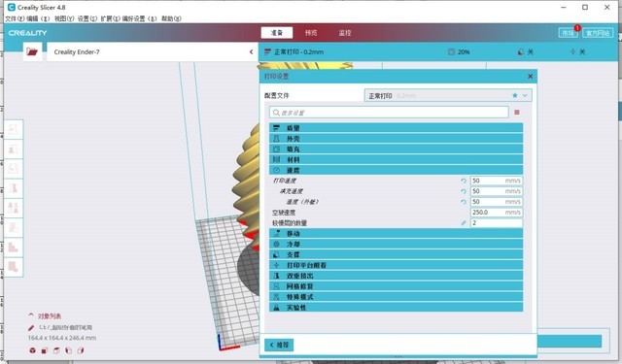This screenshot has height=364, width=622.
Task: Expand the 质量 settings category
Action: pyautogui.click(x=396, y=128)
